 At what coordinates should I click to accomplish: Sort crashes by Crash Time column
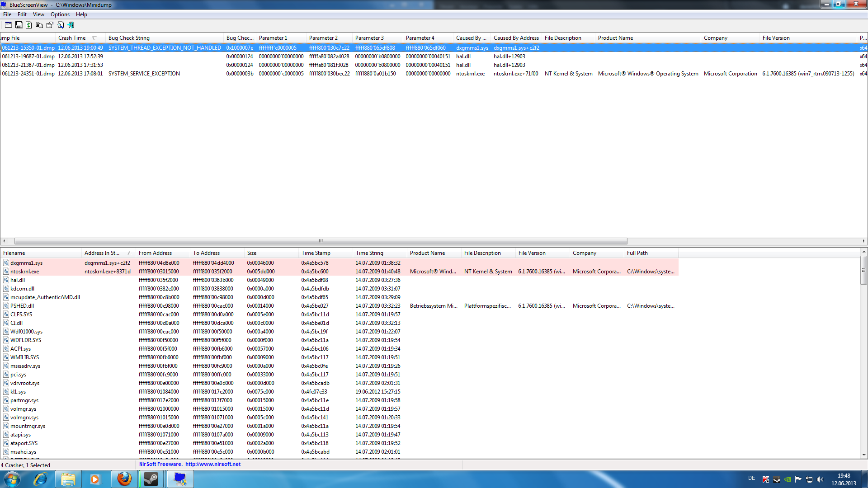(x=72, y=38)
